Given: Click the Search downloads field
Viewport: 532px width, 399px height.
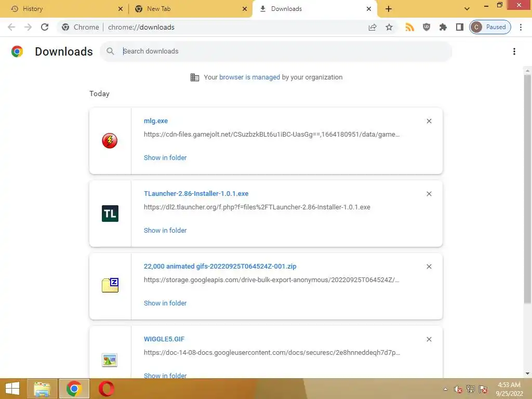Looking at the screenshot, I should pyautogui.click(x=275, y=51).
